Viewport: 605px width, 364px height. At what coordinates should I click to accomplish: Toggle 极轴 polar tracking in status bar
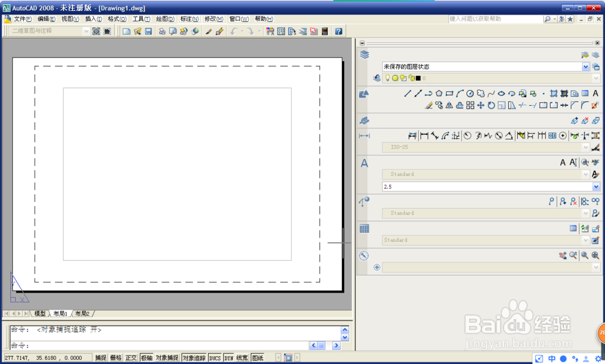click(146, 358)
